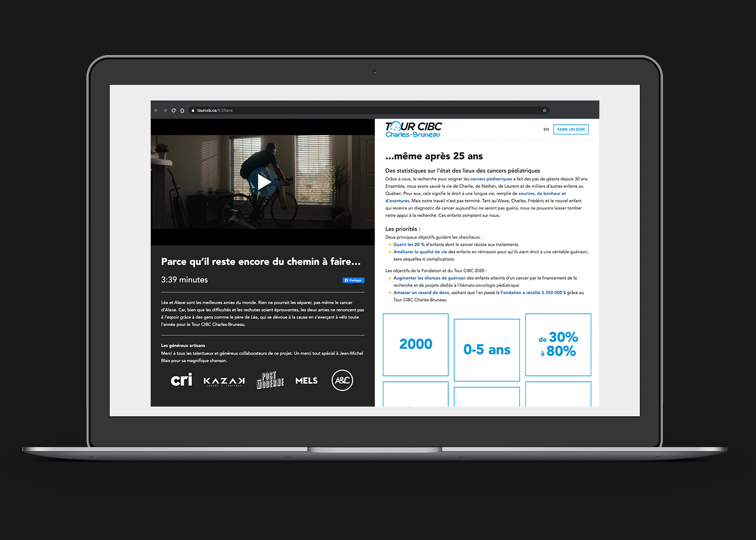Image resolution: width=756 pixels, height=540 pixels.
Task: Select the 2000 statistic tile
Action: point(416,345)
